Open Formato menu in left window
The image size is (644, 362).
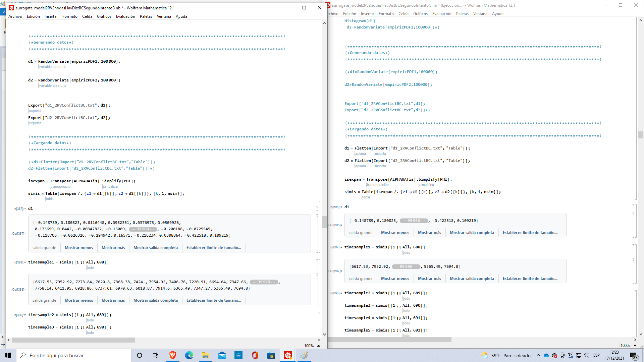tap(70, 16)
